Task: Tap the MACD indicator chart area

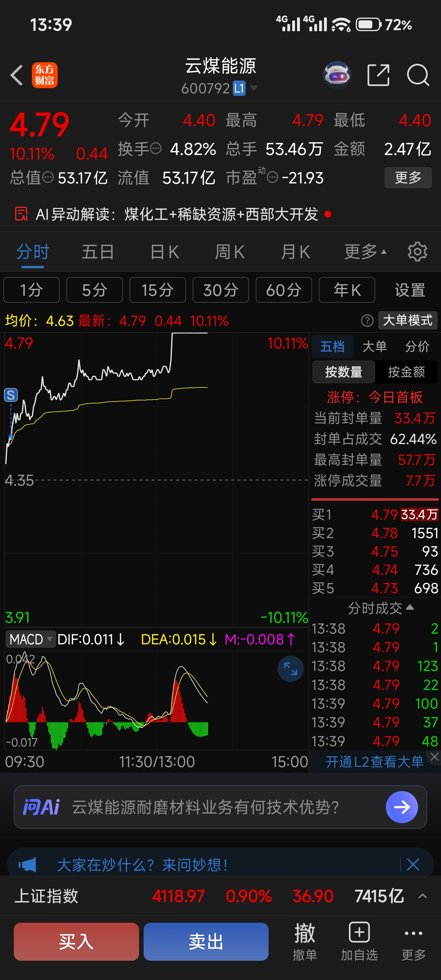Action: pos(156,700)
